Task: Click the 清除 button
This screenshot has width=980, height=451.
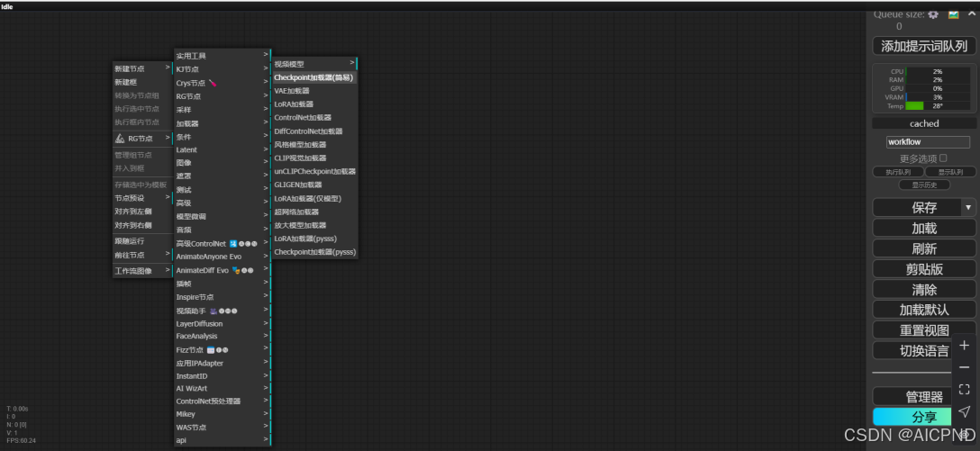Action: point(924,289)
